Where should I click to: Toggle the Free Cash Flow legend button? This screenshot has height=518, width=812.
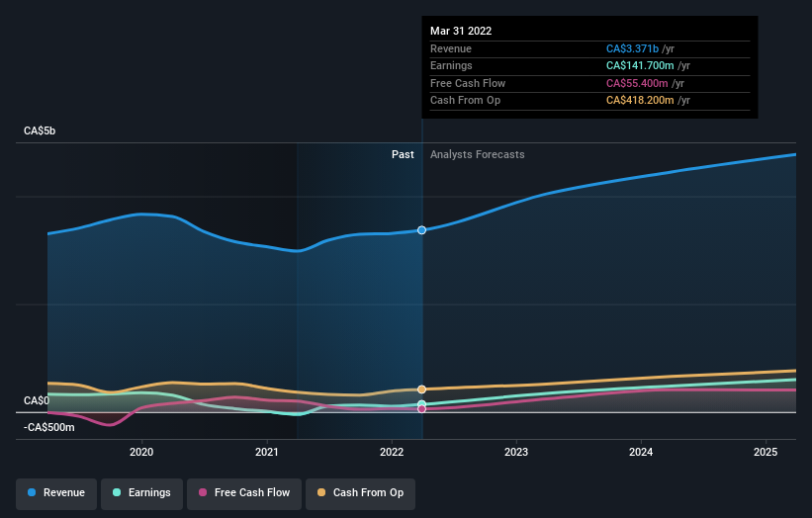[x=244, y=493]
